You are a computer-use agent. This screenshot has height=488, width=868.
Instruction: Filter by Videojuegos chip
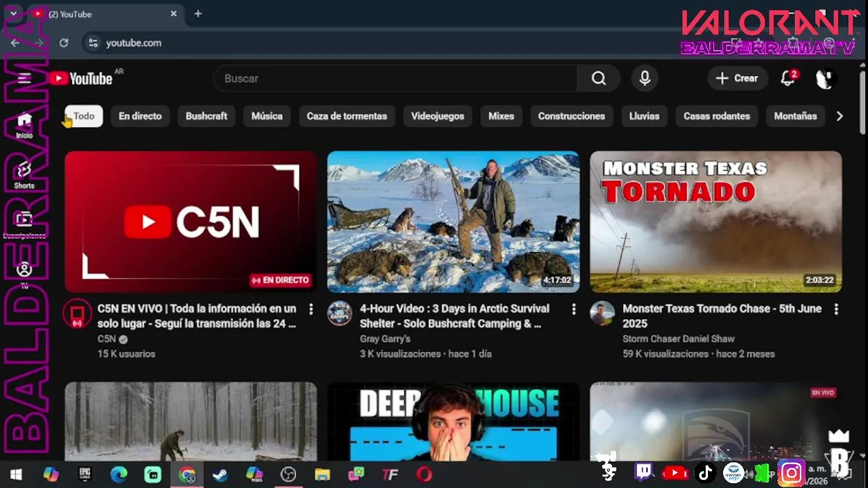pos(437,116)
